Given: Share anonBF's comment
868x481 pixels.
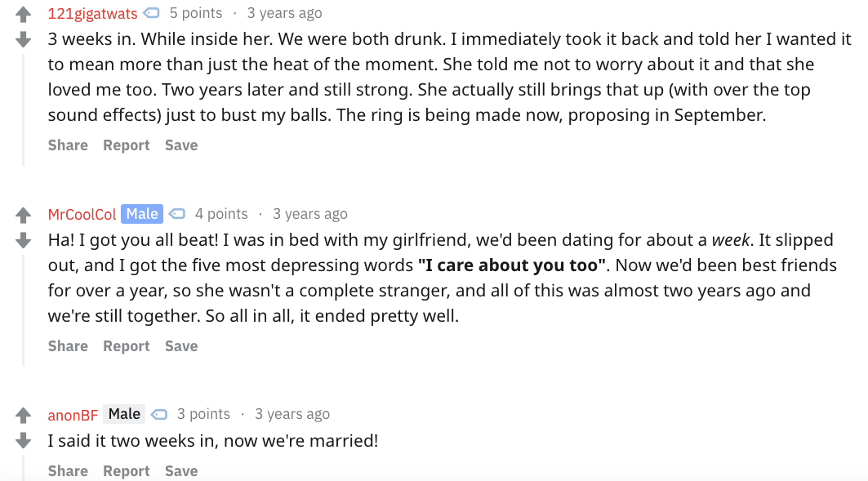Looking at the screenshot, I should (x=68, y=471).
